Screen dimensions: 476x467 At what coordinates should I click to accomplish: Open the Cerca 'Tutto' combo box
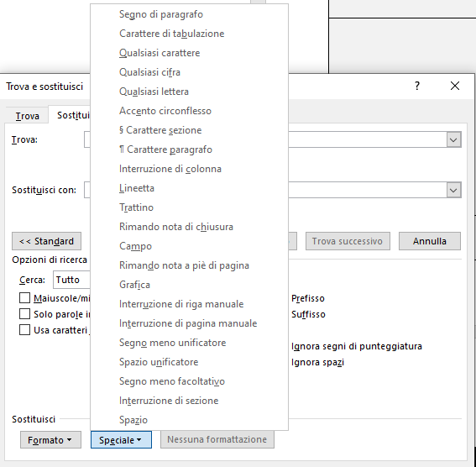click(x=71, y=280)
